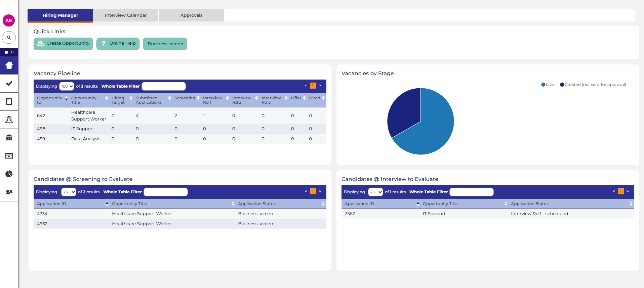Click the Business screen quick link button
Image resolution: width=644 pixels, height=288 pixels.
[165, 44]
